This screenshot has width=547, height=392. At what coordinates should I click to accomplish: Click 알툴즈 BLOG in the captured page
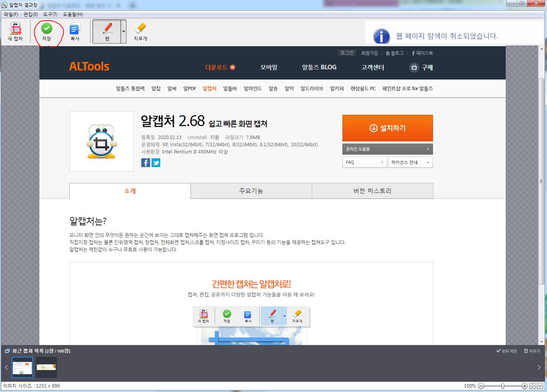coord(319,67)
